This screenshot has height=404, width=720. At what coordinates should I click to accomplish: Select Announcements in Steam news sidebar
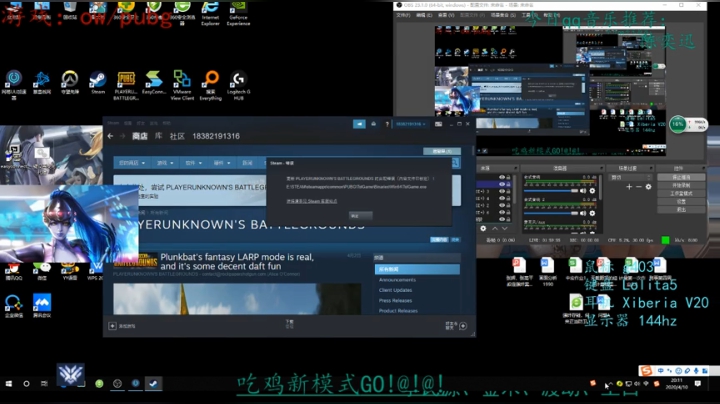[397, 280]
